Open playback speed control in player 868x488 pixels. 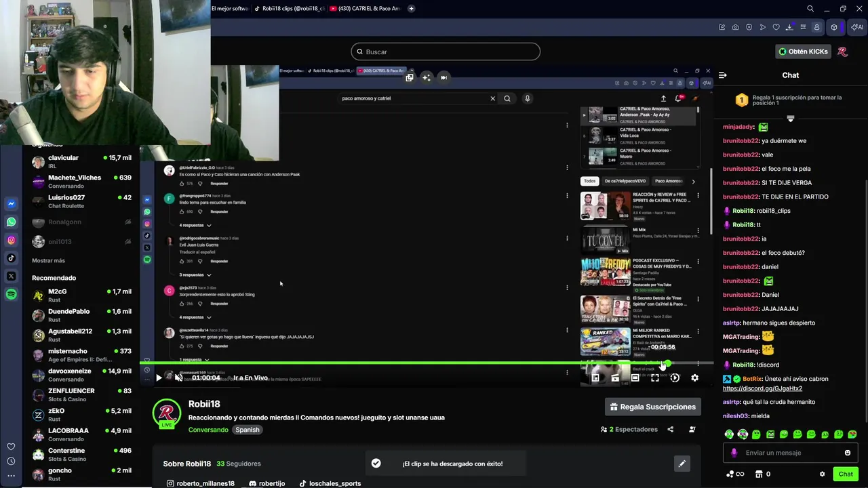point(675,378)
